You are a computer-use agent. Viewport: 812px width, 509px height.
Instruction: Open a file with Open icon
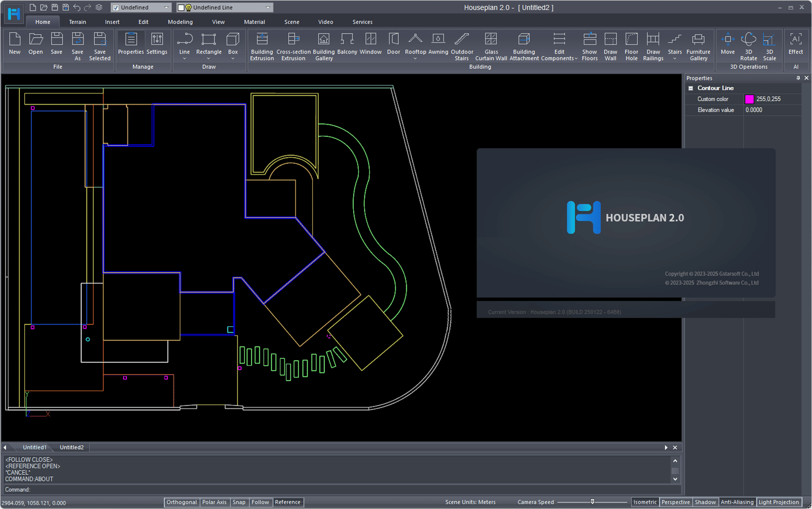36,43
